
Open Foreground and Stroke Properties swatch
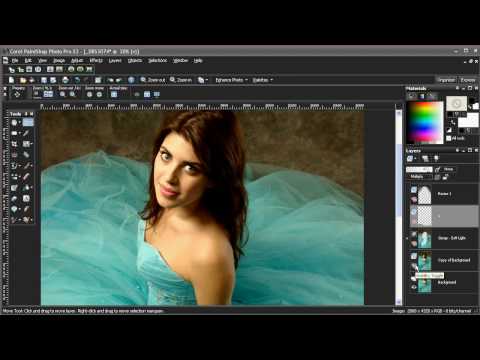(x=456, y=104)
